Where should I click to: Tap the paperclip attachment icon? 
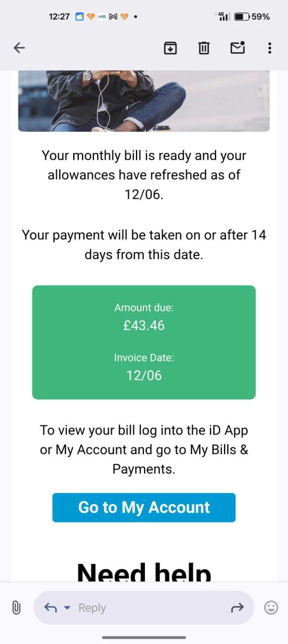(16, 607)
